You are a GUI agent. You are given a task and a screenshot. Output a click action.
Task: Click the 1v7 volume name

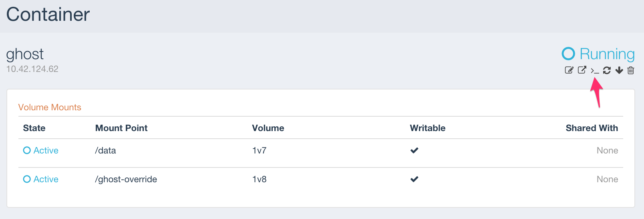pyautogui.click(x=259, y=150)
